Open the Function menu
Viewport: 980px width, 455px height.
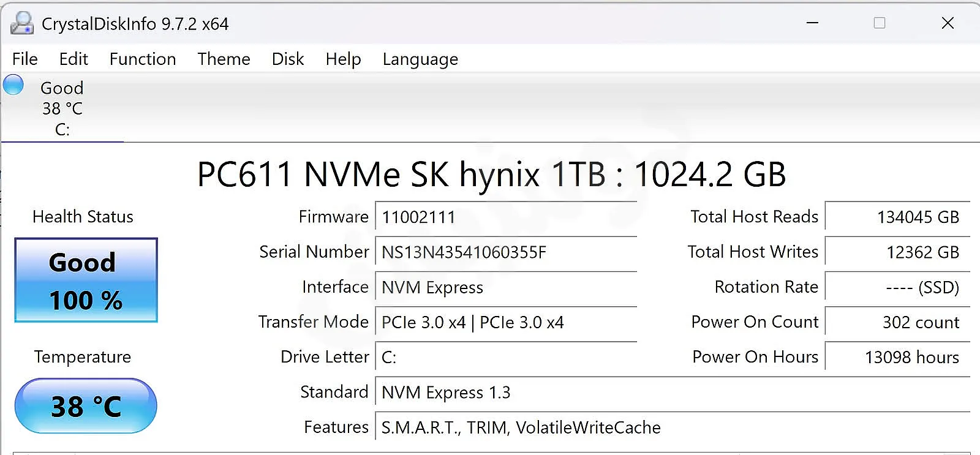[143, 59]
